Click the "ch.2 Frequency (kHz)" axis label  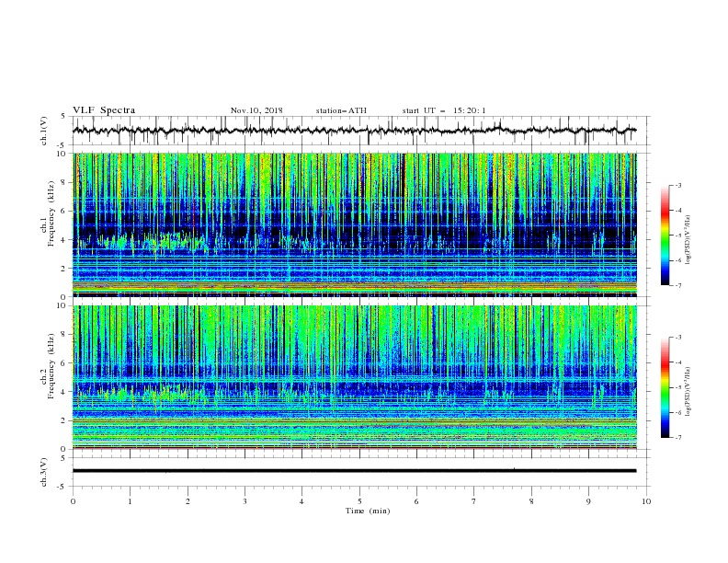[47, 368]
